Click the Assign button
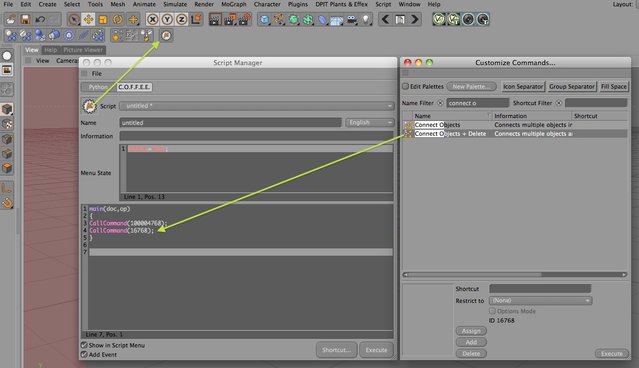Screen dimensions: 639x368 tap(471, 331)
